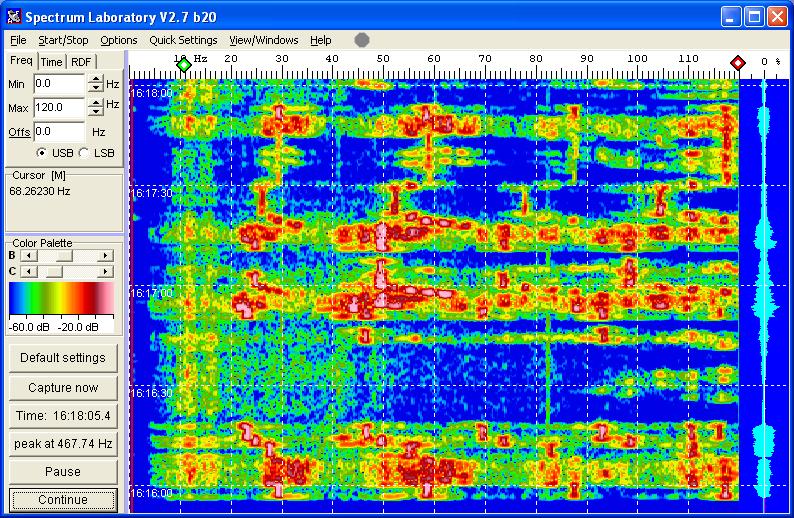Click the Max frequency input field

click(x=59, y=107)
